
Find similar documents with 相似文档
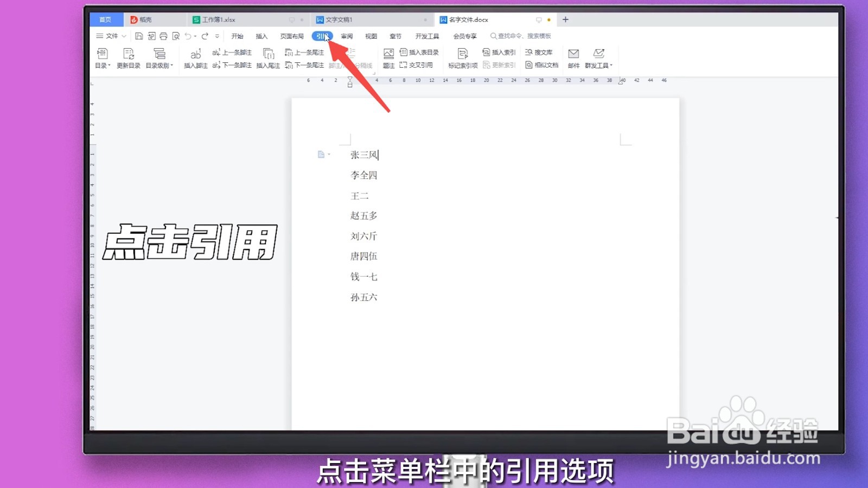pos(541,65)
